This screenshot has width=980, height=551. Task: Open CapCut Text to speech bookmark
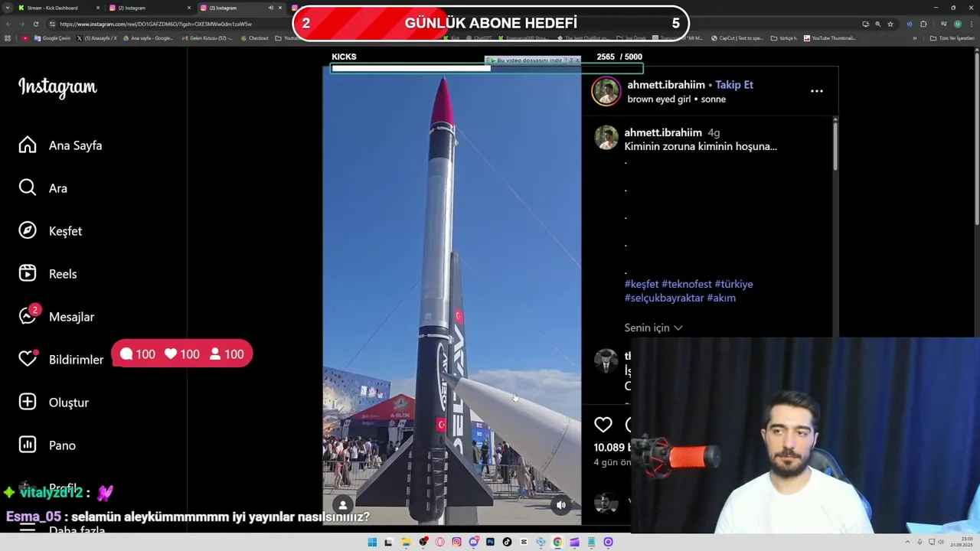pos(737,38)
